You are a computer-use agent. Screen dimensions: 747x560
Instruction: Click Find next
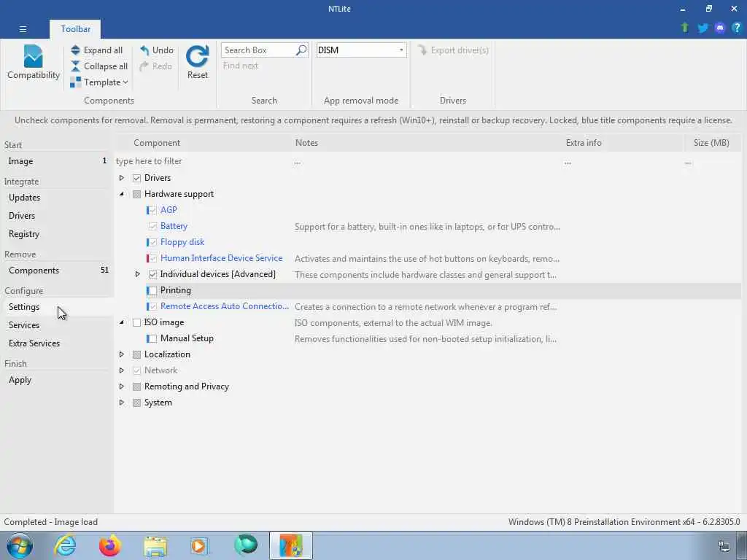(241, 66)
